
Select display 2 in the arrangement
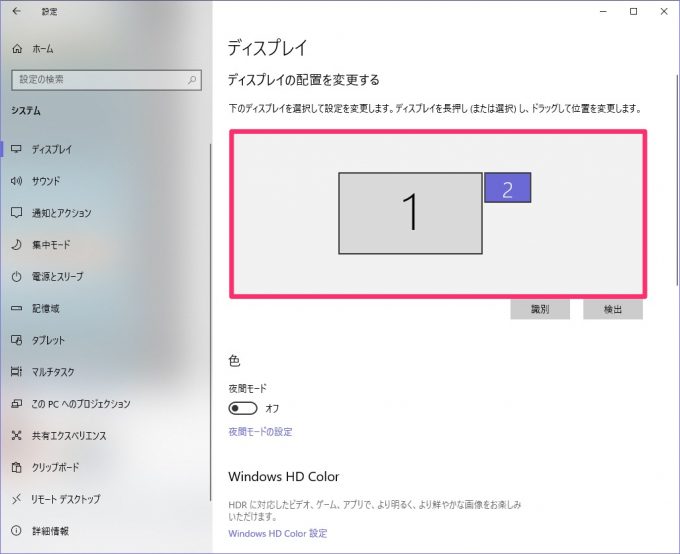507,187
